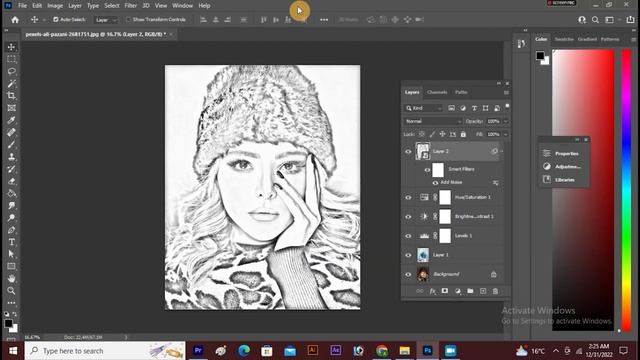
Task: Click the Opacity value field
Action: 493,121
